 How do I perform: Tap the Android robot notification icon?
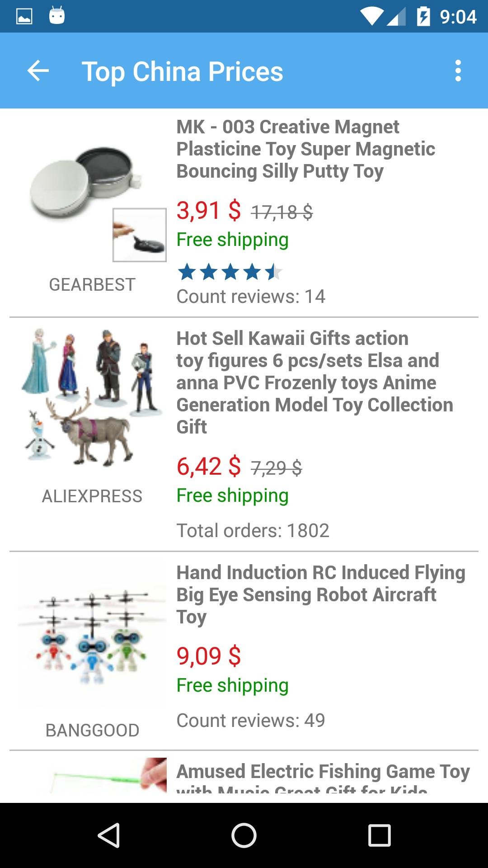point(57,16)
